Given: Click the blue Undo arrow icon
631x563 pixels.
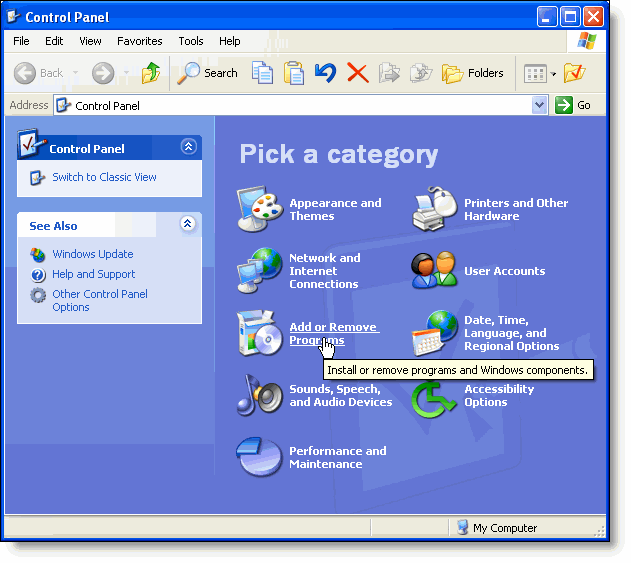Looking at the screenshot, I should click(x=325, y=73).
